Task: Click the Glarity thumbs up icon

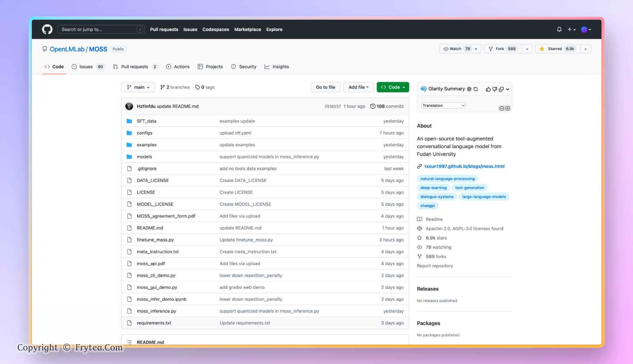Action: tap(488, 89)
